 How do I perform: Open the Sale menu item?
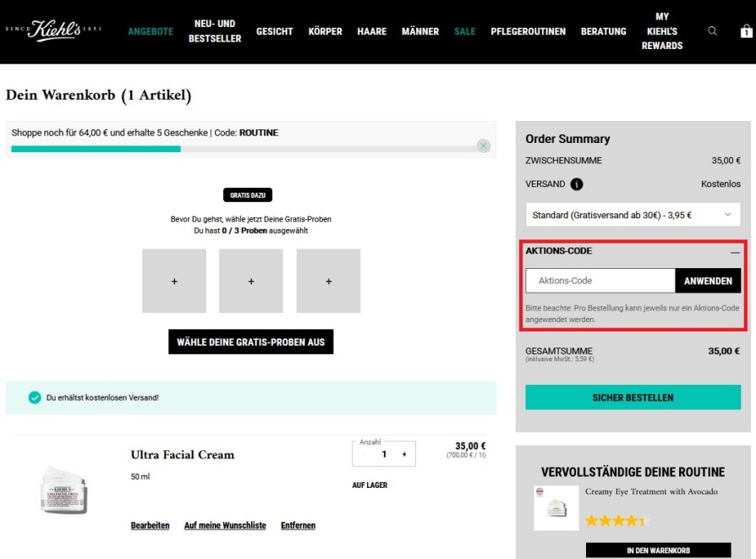[464, 31]
